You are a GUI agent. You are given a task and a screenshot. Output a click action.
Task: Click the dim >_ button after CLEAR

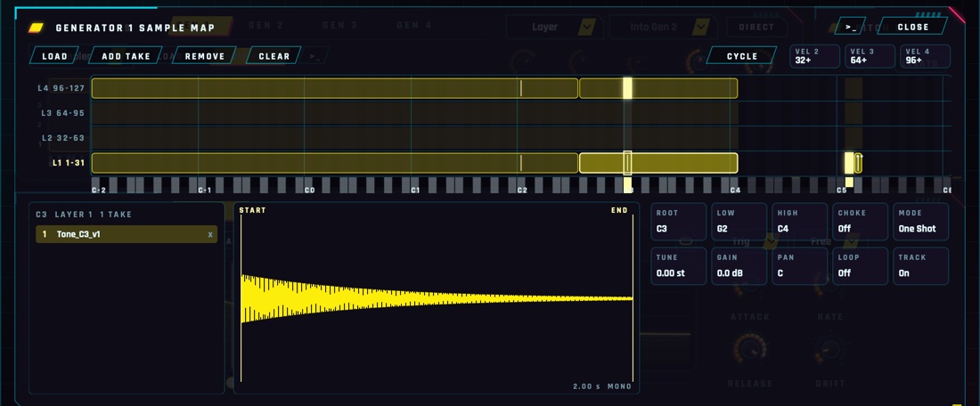tap(314, 56)
